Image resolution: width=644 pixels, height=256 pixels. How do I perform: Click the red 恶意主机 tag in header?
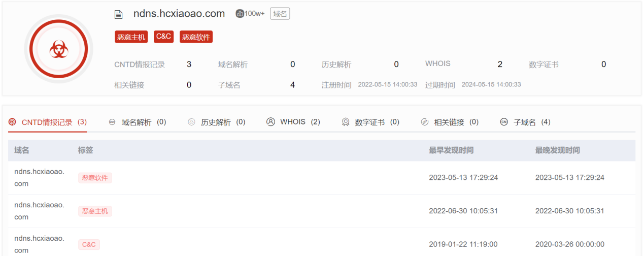pos(131,37)
